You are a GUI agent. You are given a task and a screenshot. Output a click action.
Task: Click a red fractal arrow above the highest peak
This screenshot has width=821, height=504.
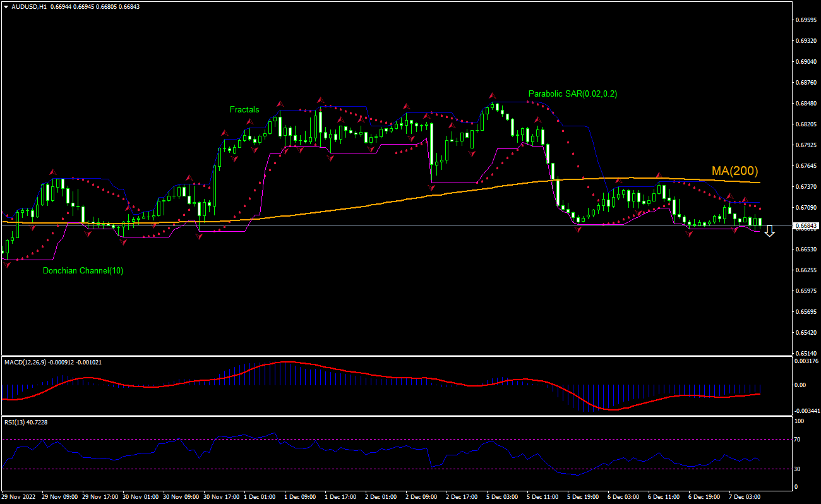coord(493,95)
